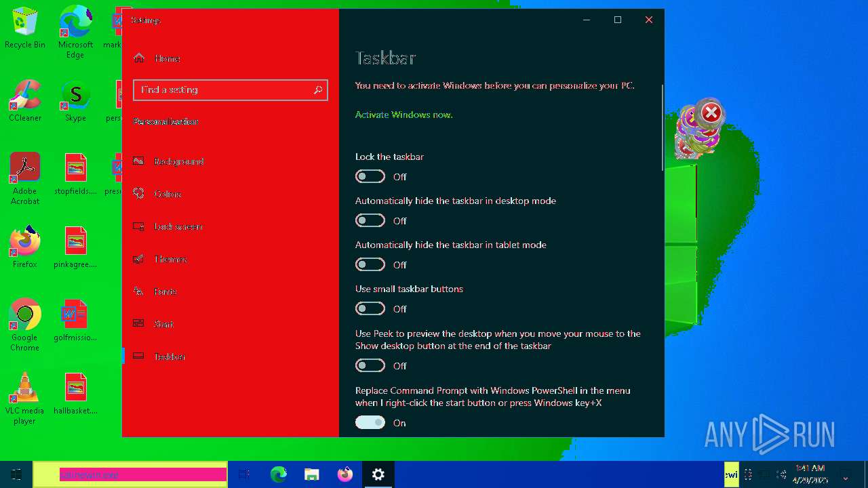868x488 pixels.
Task: Click the Settings gear on the taskbar
Action: coord(378,474)
